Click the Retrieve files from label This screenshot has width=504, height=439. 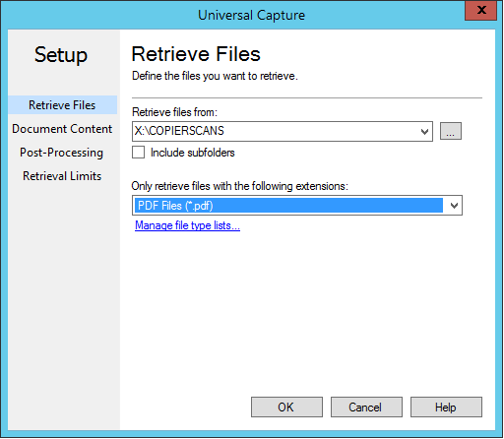pos(174,112)
